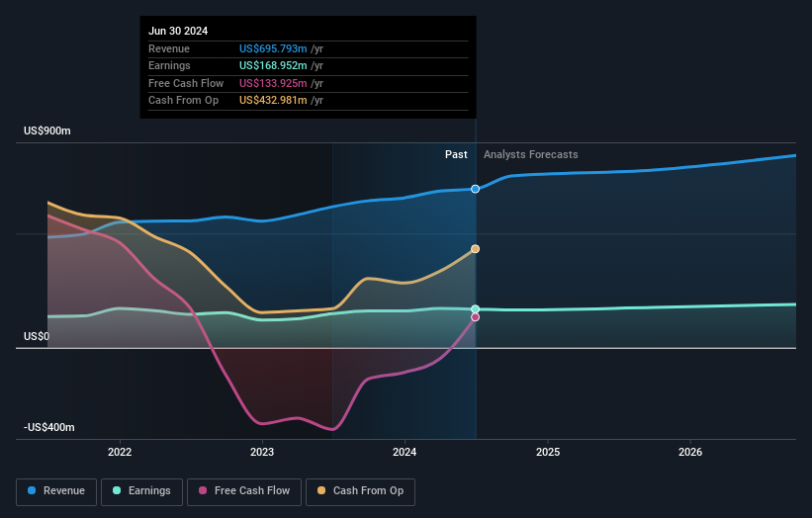Click the teal Earnings data point marker
The width and height of the screenshot is (812, 518).
pyautogui.click(x=475, y=309)
